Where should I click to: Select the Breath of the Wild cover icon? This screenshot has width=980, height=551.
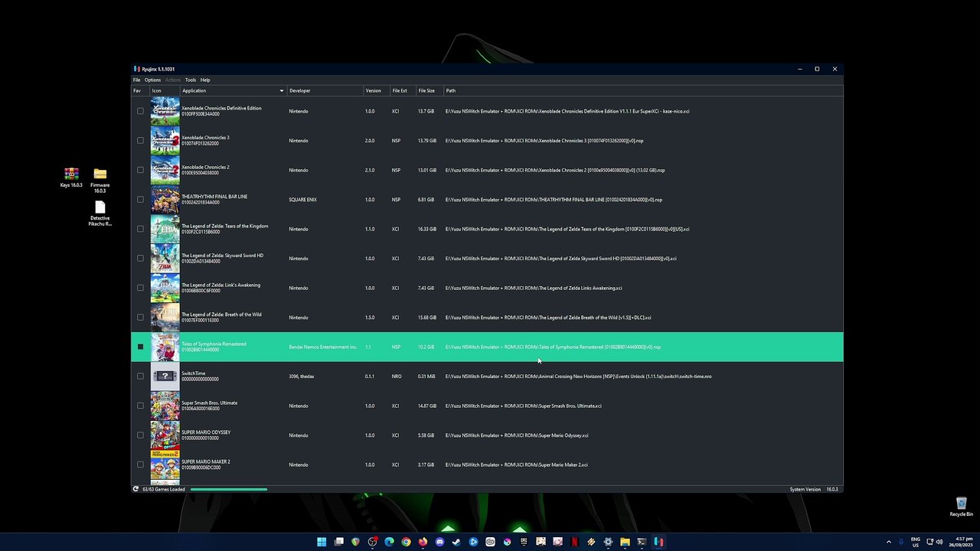[165, 318]
